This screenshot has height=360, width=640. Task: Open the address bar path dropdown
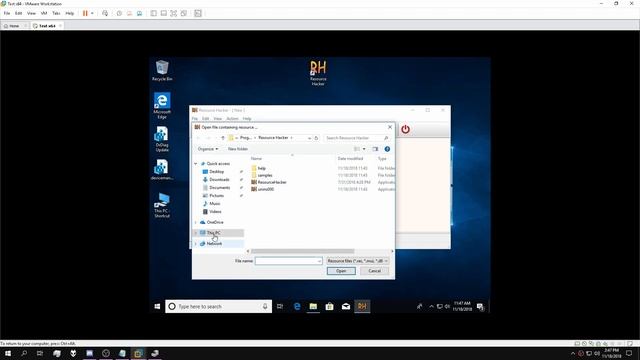point(309,138)
